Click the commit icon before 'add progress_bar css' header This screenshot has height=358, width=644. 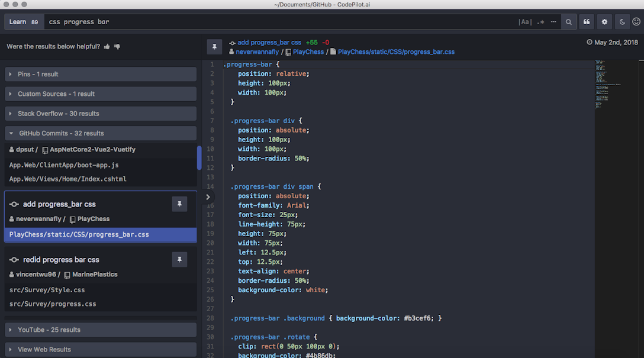tap(231, 42)
